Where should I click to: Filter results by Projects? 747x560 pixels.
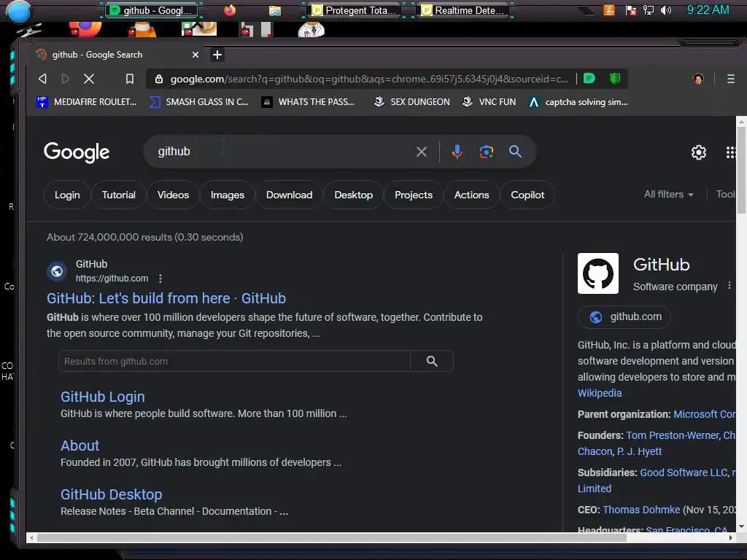tap(414, 195)
